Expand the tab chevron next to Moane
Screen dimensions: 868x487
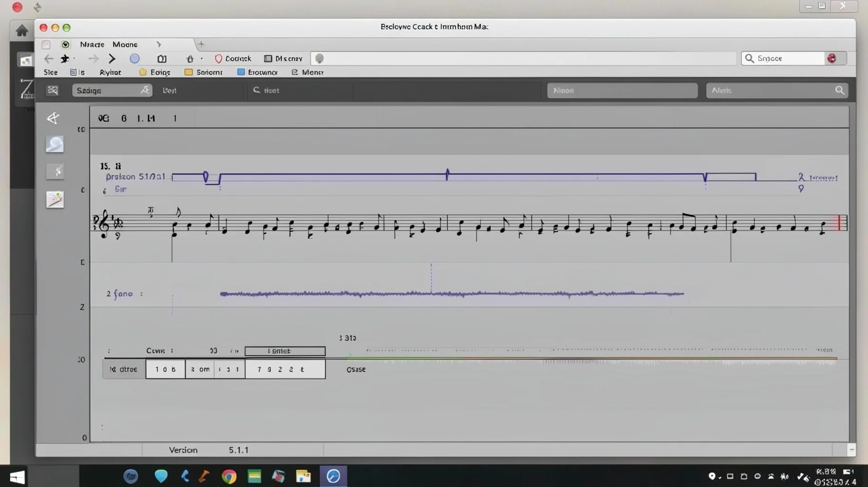pos(159,44)
